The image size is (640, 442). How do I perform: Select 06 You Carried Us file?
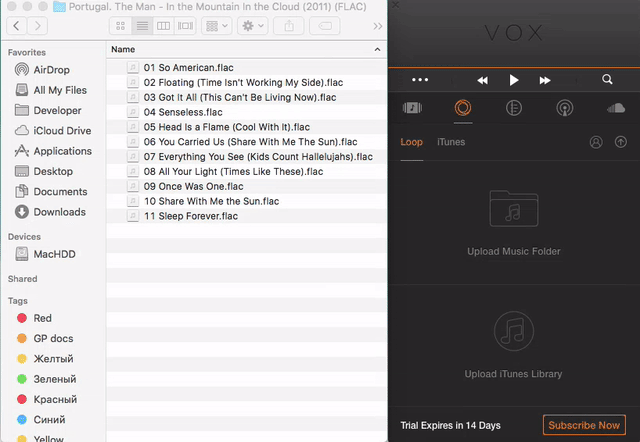247,142
